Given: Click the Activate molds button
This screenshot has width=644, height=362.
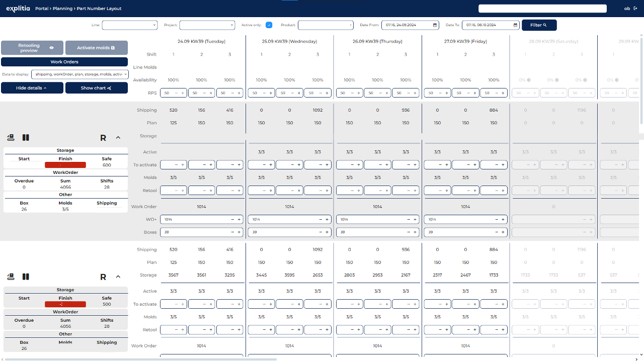Looking at the screenshot, I should coord(97,48).
